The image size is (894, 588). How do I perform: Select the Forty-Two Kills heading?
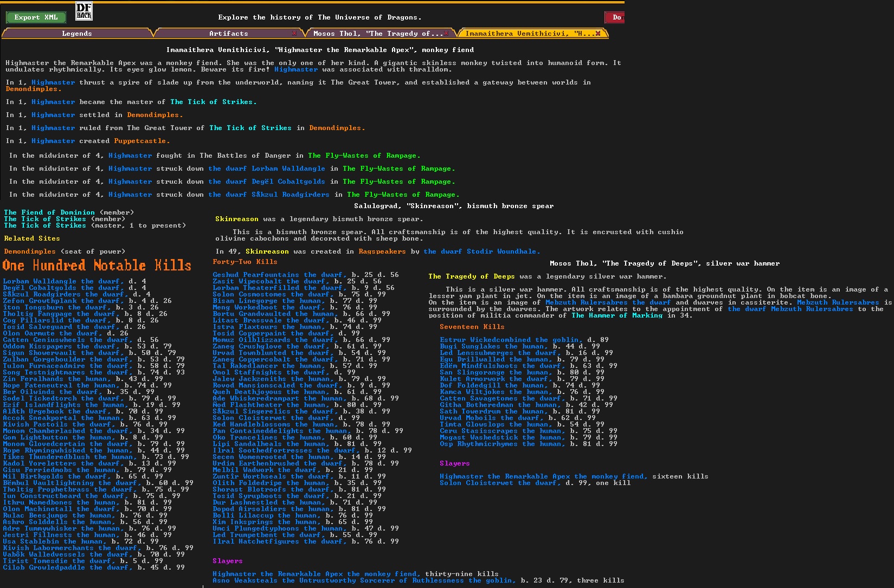coord(245,262)
